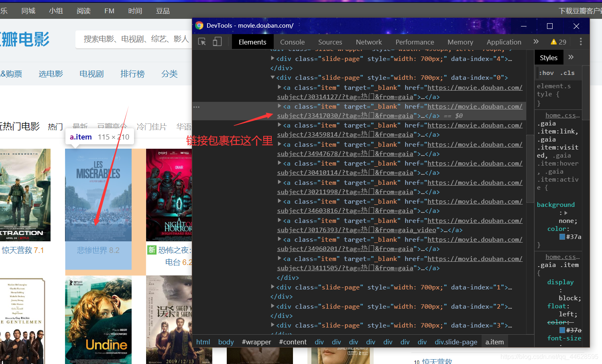Open the Les Misérables poster thumbnail
602x364 pixels.
(98, 195)
